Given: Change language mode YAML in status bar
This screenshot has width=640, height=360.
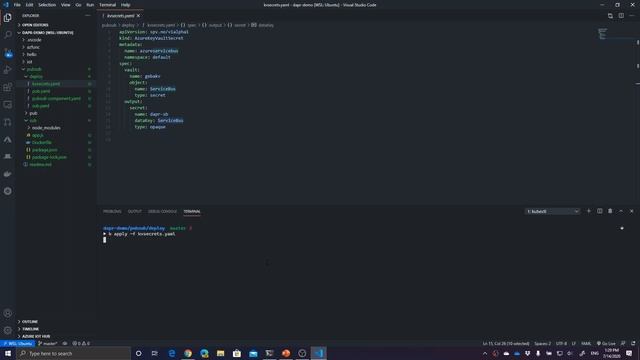Looking at the screenshot, I should click(586, 343).
